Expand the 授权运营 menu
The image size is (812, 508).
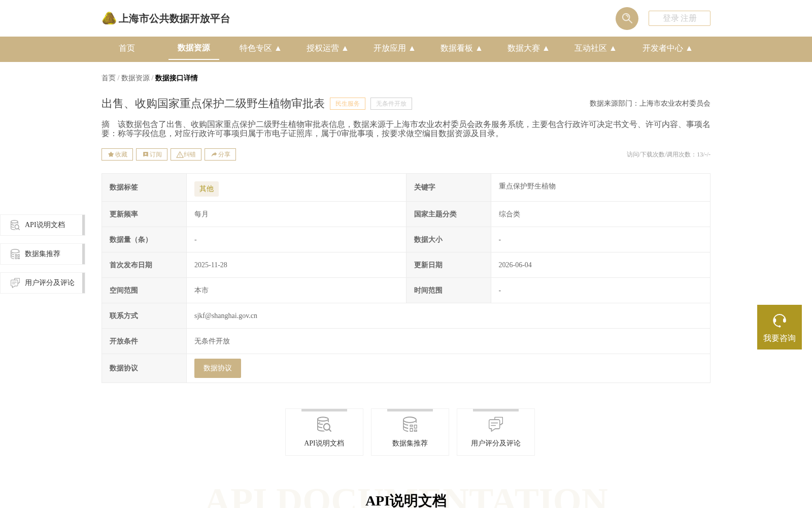pyautogui.click(x=327, y=48)
